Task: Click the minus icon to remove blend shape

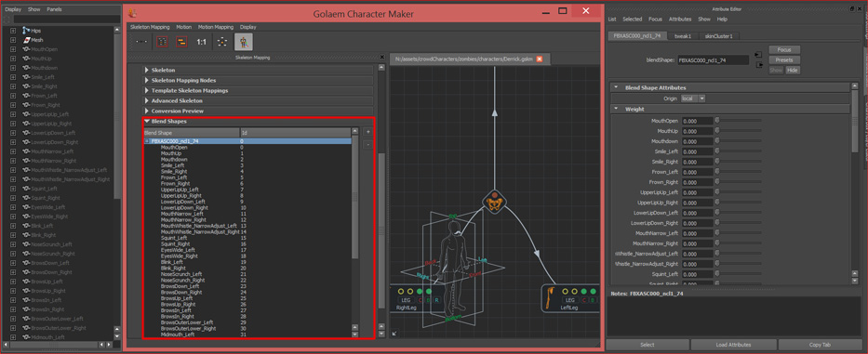Action: [367, 144]
